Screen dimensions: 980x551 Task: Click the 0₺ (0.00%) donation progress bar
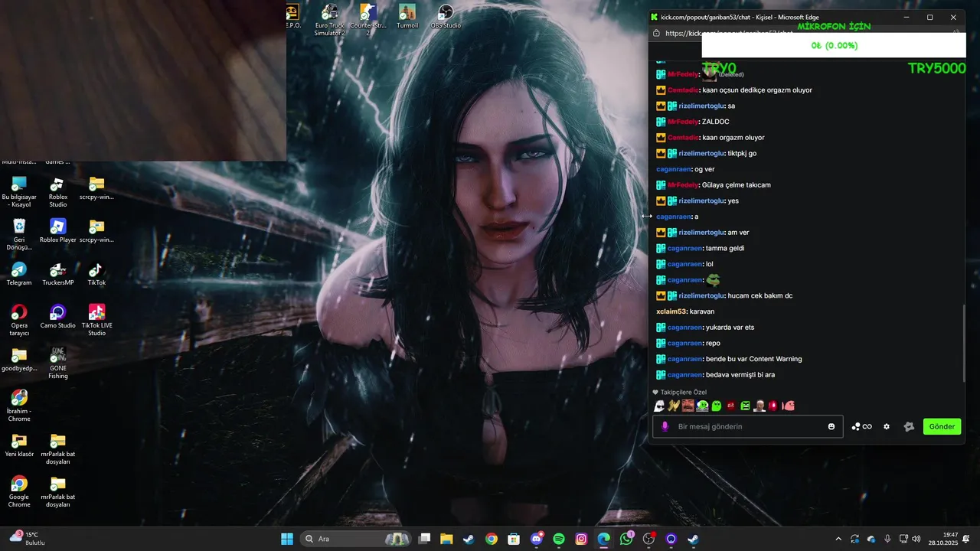click(834, 46)
